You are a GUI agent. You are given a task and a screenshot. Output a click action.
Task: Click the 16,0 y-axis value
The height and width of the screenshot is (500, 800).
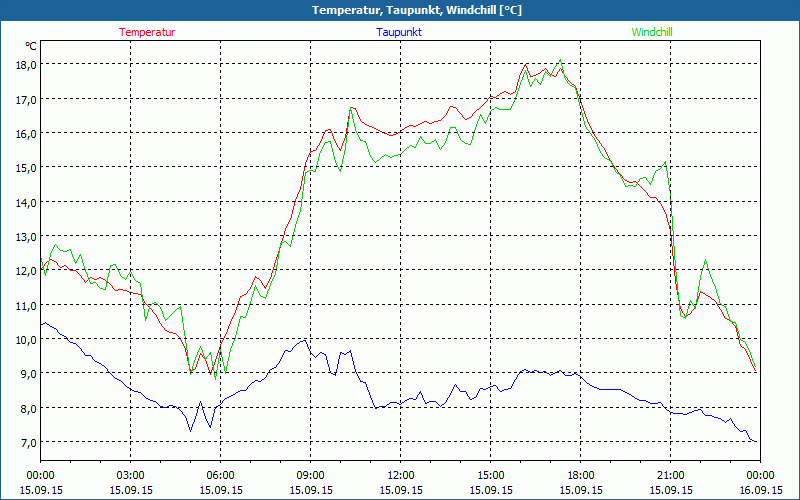tap(27, 134)
